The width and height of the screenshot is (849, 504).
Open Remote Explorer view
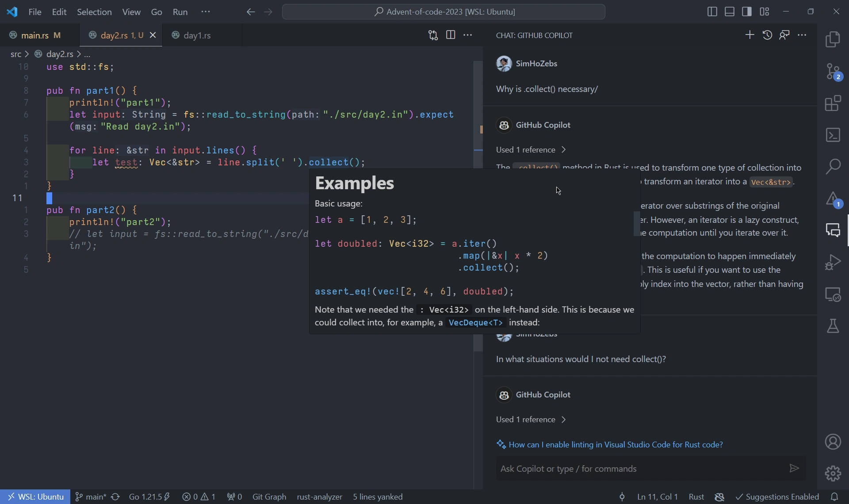coord(833,294)
